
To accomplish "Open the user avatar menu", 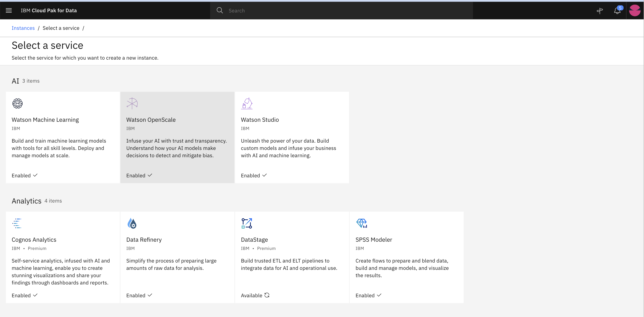I will 635,11.
